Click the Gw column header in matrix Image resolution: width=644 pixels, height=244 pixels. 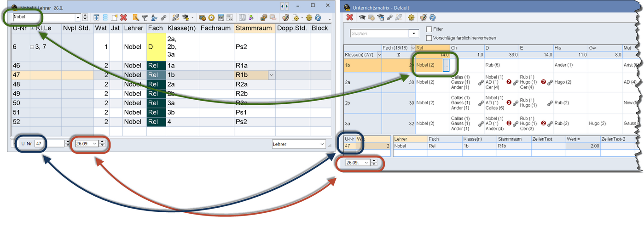(x=605, y=48)
